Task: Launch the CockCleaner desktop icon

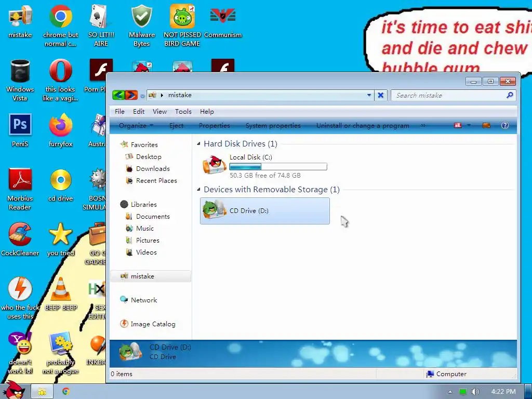Action: point(20,240)
